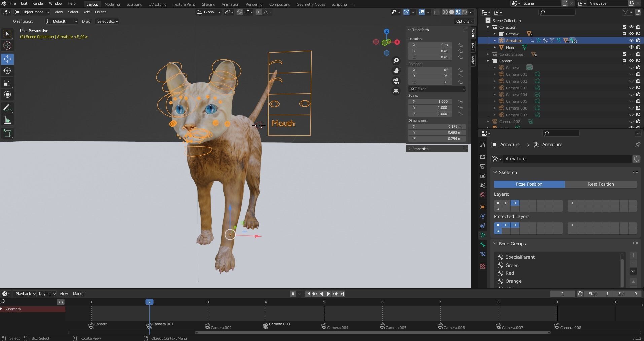Toggle auto keying record button
644x341 pixels.
click(293, 294)
